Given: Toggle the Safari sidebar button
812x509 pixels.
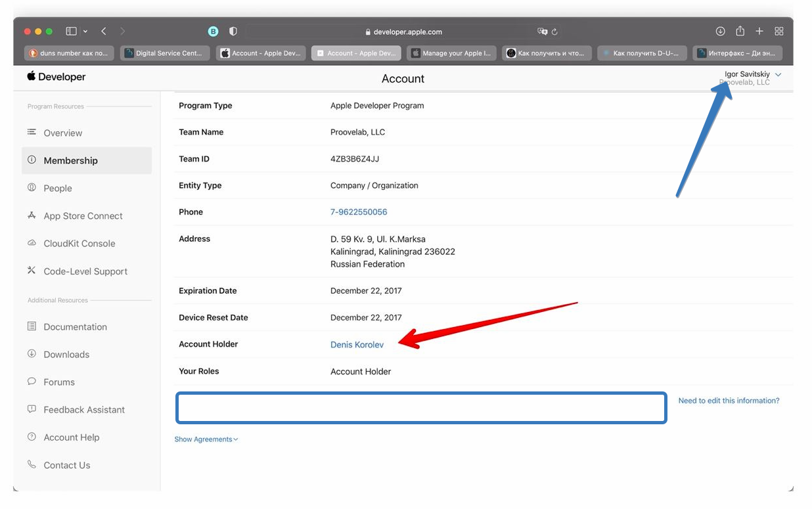Looking at the screenshot, I should tap(71, 32).
